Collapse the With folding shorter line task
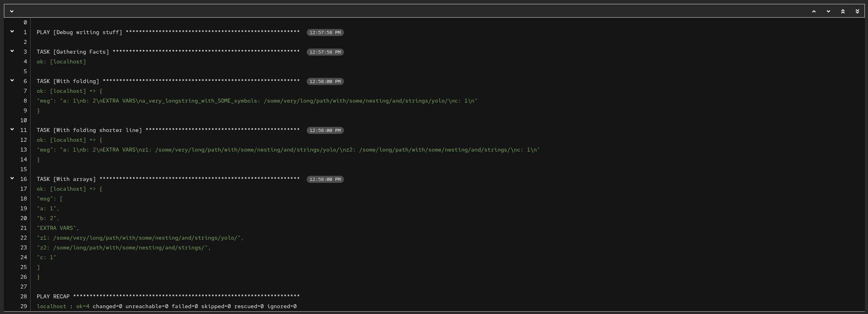 point(12,129)
